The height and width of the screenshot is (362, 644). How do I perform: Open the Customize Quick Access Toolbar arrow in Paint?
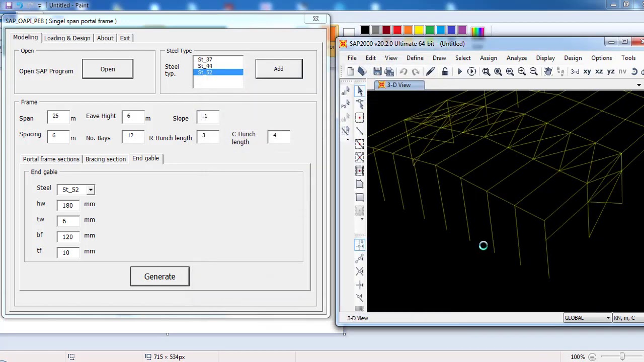point(39,6)
